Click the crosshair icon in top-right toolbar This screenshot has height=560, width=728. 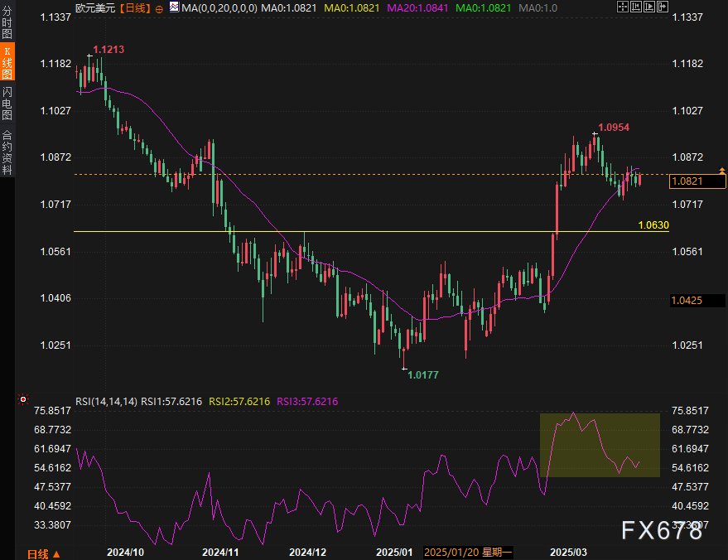click(623, 7)
